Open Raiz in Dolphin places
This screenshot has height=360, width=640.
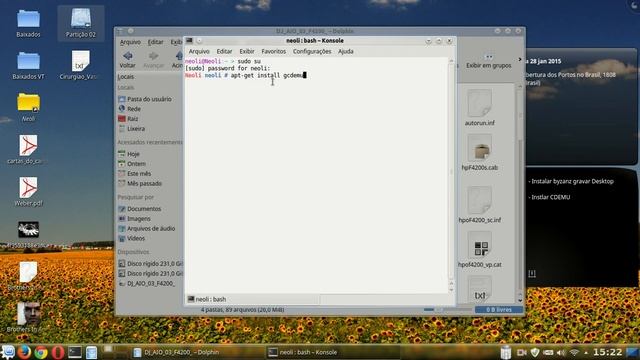coord(128,119)
